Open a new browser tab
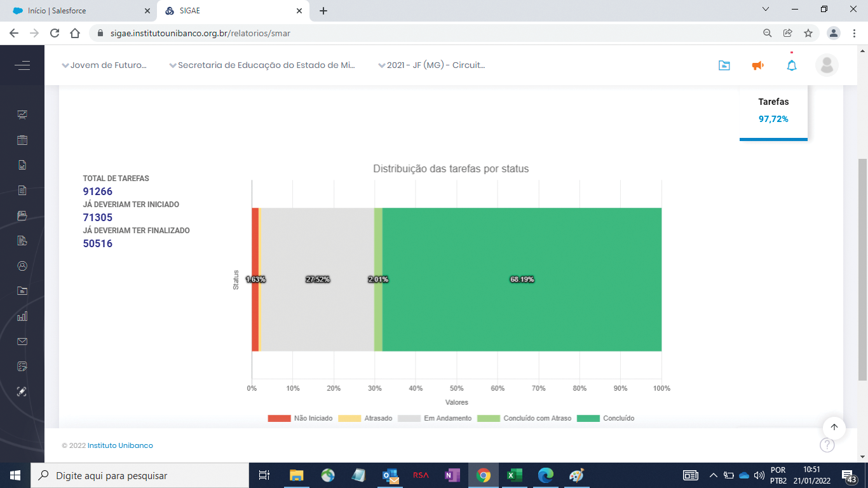The height and width of the screenshot is (488, 868). pyautogui.click(x=323, y=11)
